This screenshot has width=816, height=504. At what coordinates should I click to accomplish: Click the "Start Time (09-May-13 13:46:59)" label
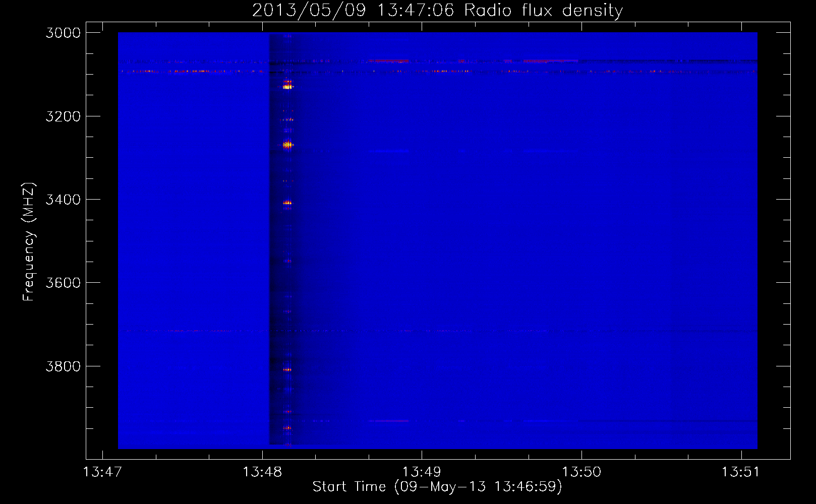(x=437, y=487)
